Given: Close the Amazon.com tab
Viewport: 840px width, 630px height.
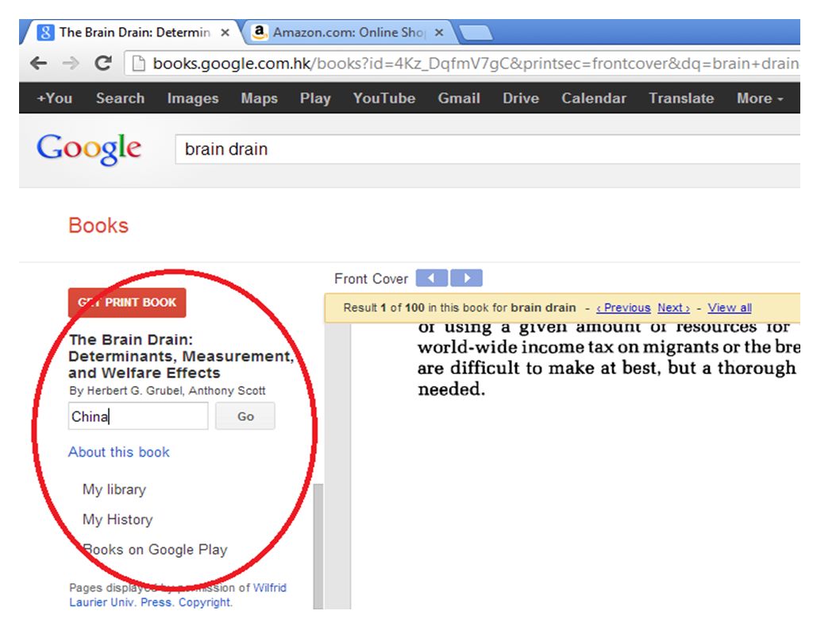Looking at the screenshot, I should tap(439, 33).
